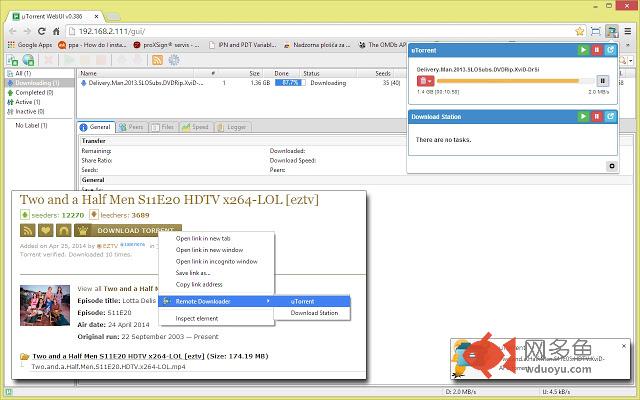Send the link to Download Station via submenu
640x400 pixels.
coord(312,313)
